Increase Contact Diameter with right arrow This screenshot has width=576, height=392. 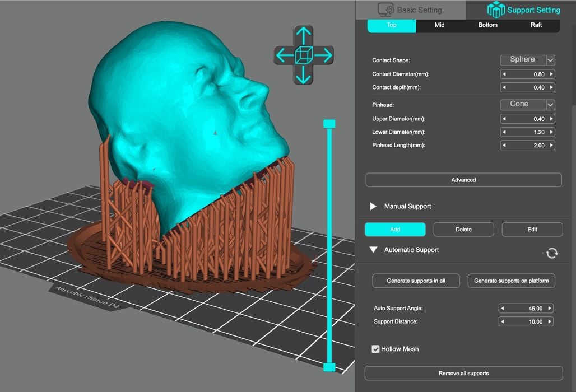coord(551,74)
